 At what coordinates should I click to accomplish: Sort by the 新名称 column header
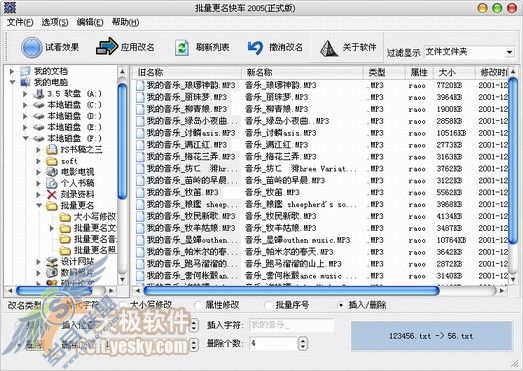point(303,72)
